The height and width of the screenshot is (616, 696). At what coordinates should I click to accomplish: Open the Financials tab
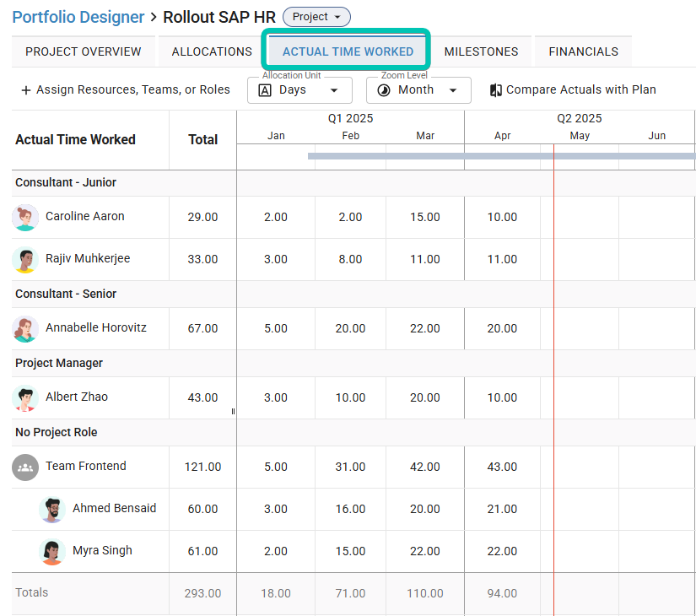click(x=583, y=51)
